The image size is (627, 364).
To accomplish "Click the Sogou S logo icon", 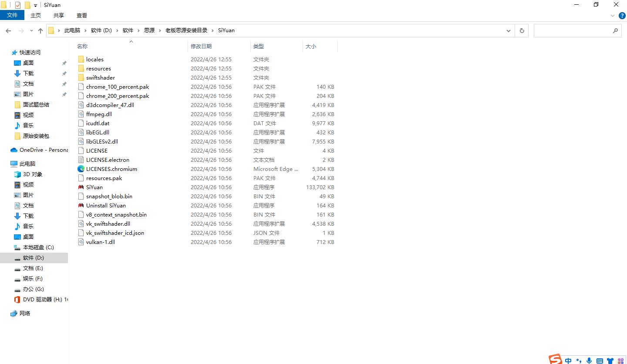I will [x=556, y=359].
